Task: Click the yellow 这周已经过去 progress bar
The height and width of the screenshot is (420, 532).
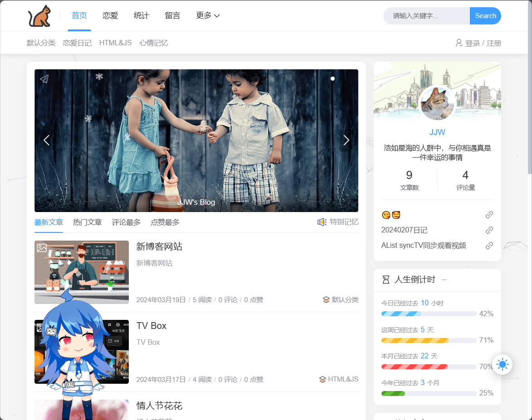Action: [429, 340]
